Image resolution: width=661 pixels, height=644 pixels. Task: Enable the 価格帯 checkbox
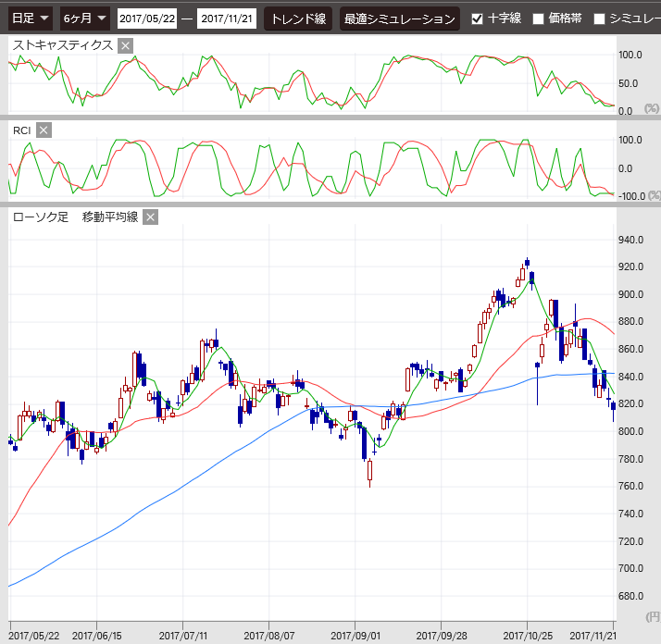coord(538,19)
